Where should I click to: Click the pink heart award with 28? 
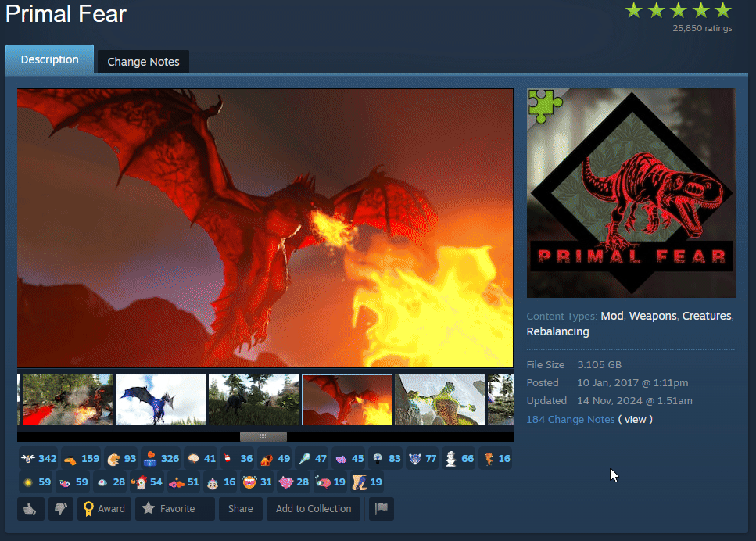click(x=294, y=482)
